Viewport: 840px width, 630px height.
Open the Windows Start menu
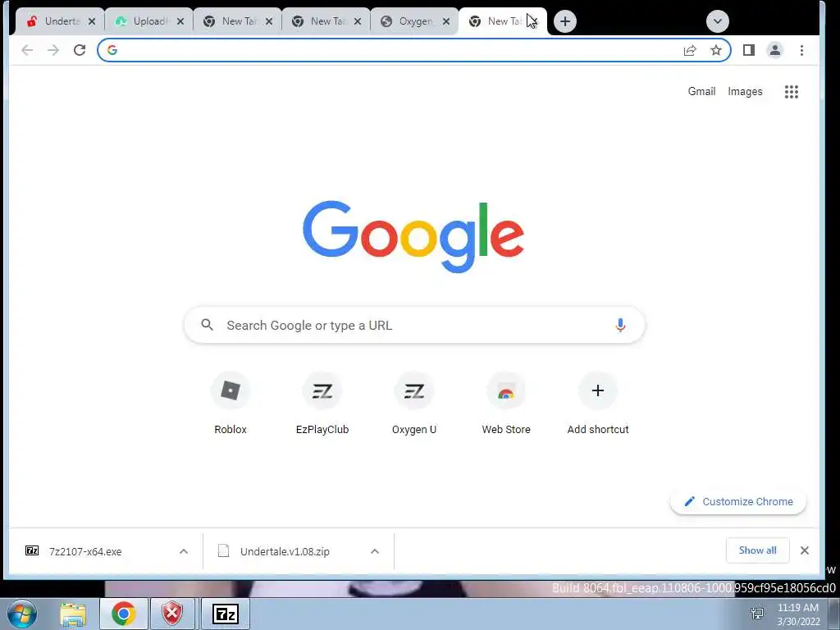click(x=22, y=614)
